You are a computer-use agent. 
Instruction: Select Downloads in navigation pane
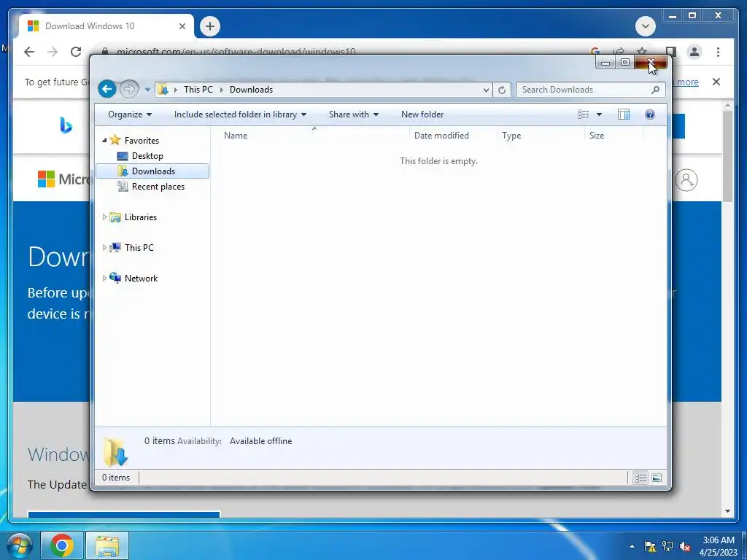(152, 171)
